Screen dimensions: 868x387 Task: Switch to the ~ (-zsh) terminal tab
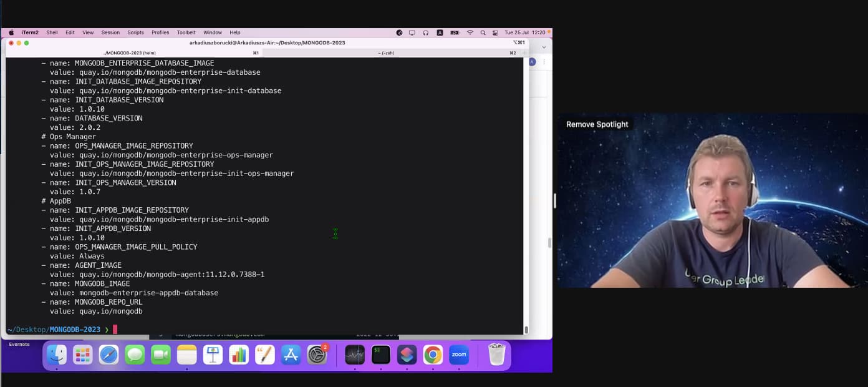tap(392, 53)
